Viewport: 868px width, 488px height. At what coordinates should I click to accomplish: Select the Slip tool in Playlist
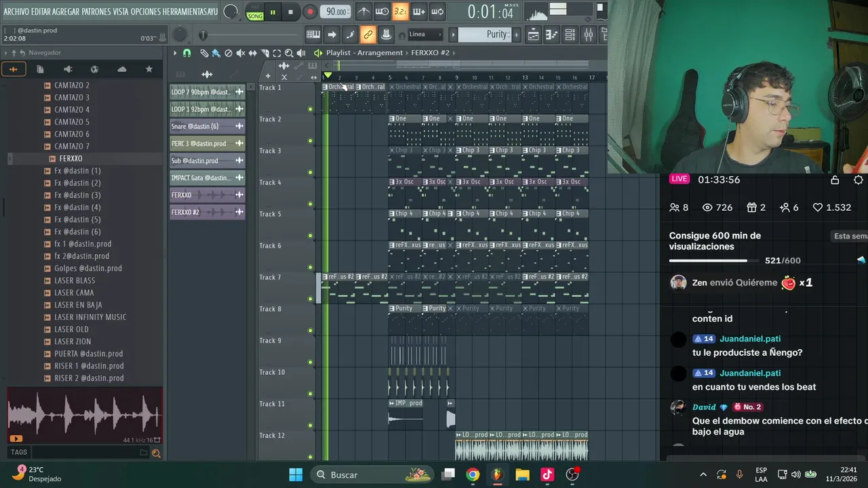click(253, 53)
